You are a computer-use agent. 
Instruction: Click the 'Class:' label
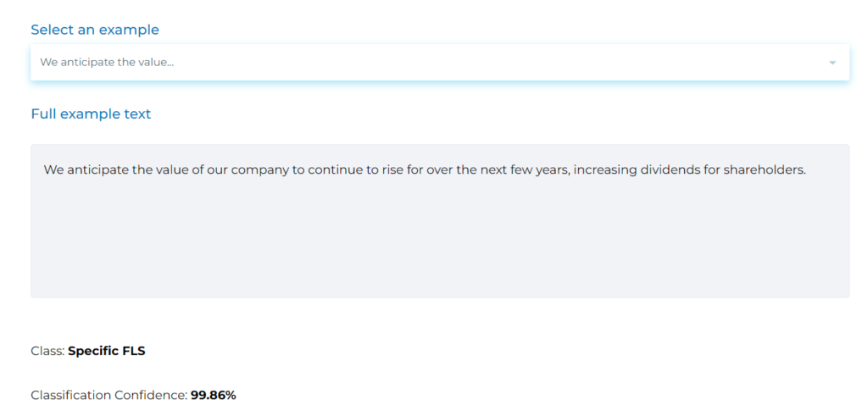[x=47, y=351]
